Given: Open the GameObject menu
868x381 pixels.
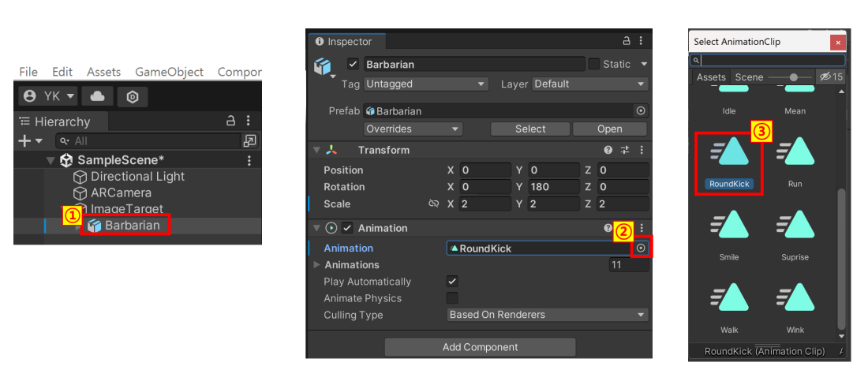Looking at the screenshot, I should tap(170, 72).
